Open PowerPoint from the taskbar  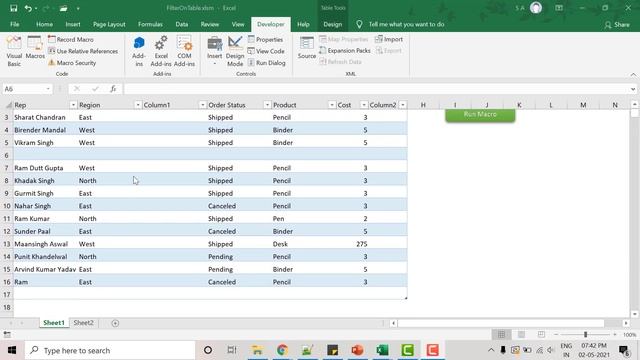click(x=357, y=350)
